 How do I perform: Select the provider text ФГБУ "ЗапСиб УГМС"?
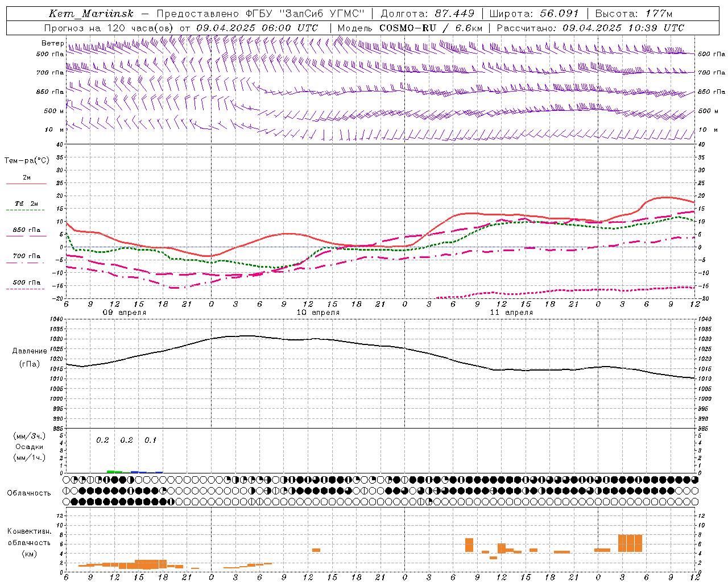tap(305, 14)
